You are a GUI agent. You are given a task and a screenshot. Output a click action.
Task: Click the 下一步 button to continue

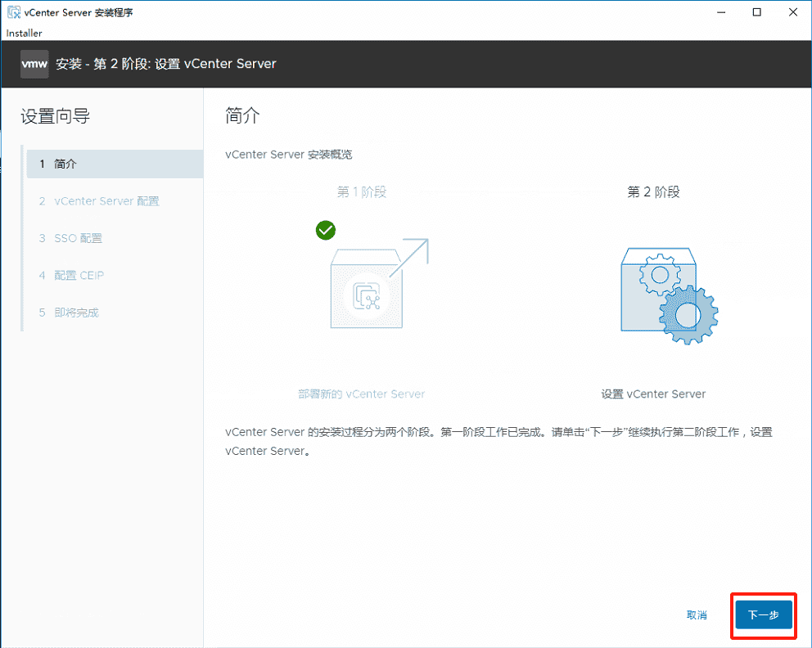coord(763,615)
